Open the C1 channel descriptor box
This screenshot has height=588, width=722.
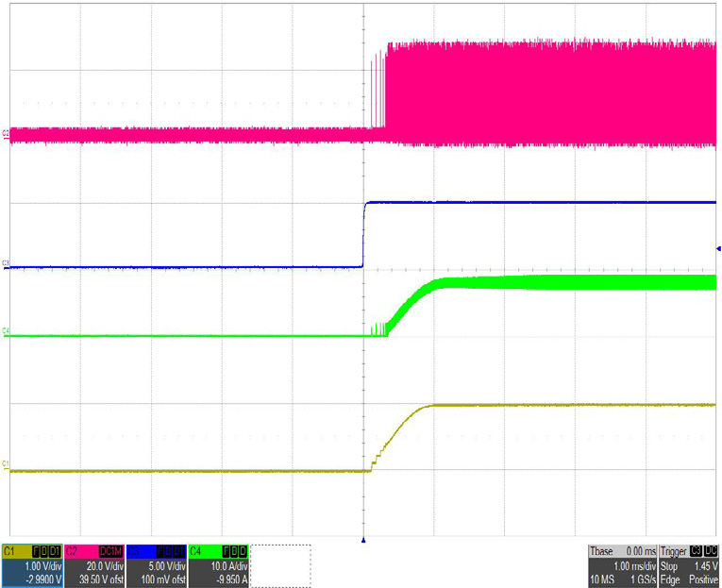[32, 565]
